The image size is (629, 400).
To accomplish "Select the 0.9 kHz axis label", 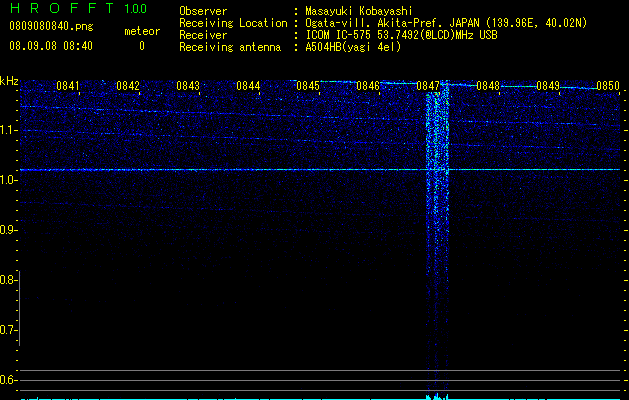I will pos(8,230).
